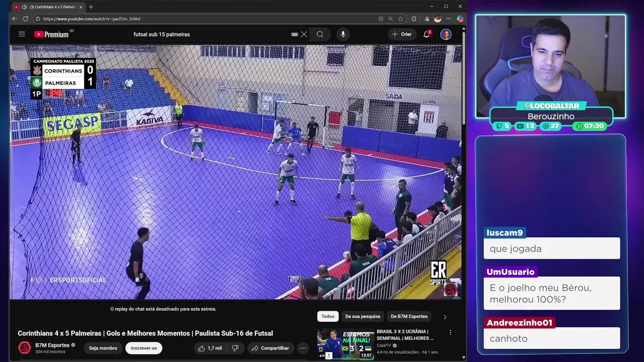Open the YouTube account avatar menu
The height and width of the screenshot is (362, 644).
(446, 34)
